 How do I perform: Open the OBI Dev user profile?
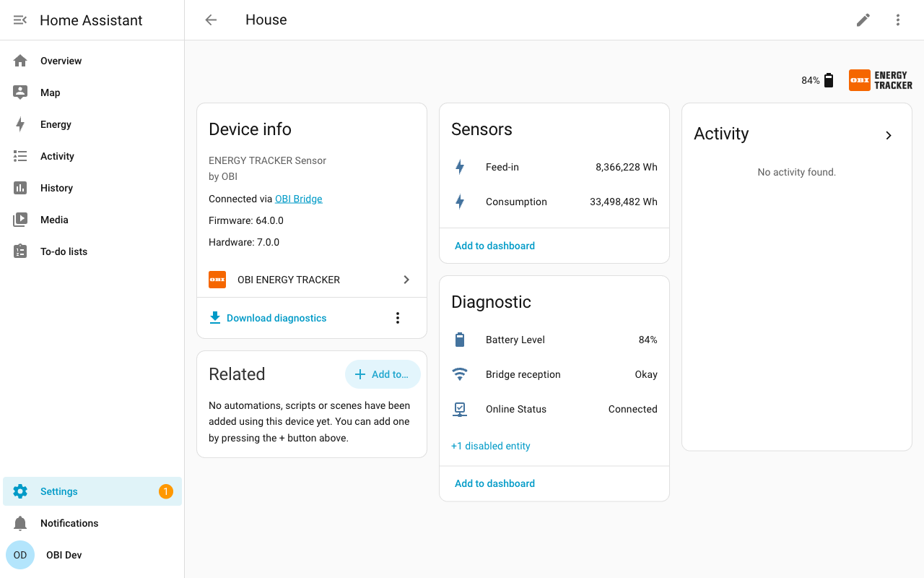click(92, 555)
